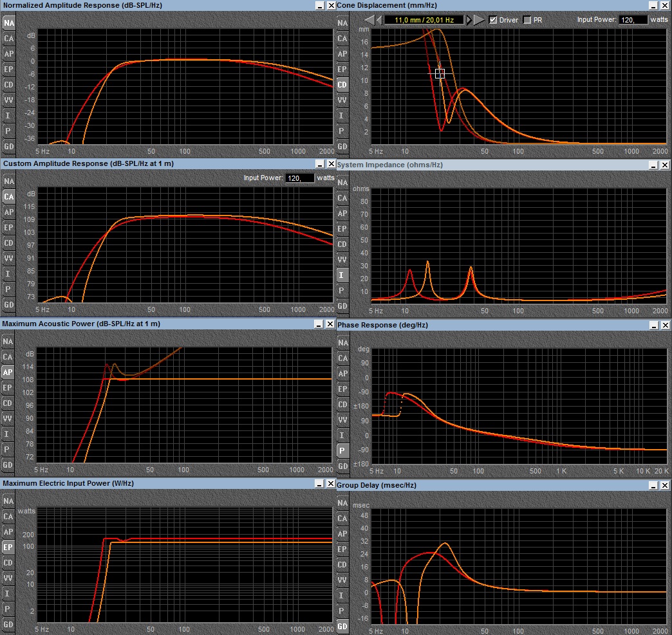672x635 pixels.
Task: Select VV button in Normalized Amplitude Response window
Action: 8,100
